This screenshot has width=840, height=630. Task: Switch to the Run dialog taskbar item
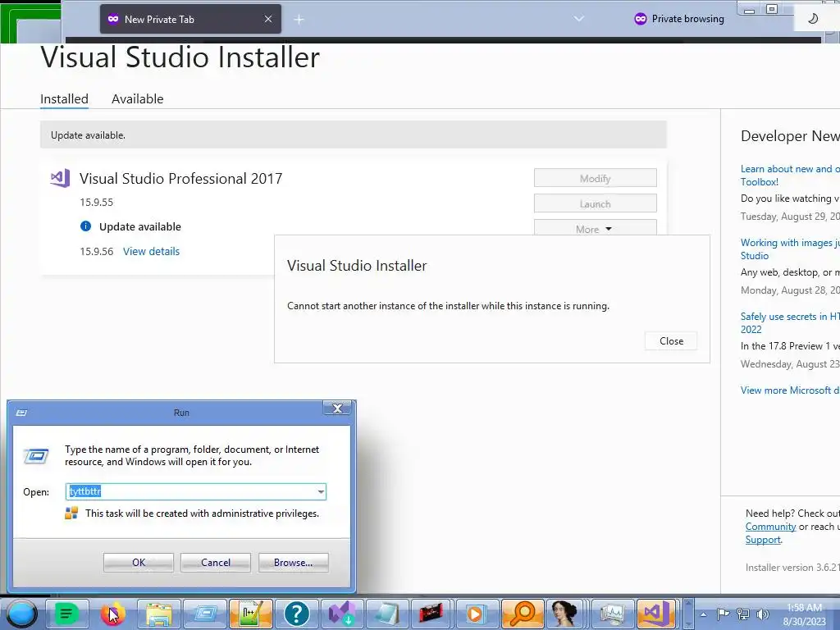point(204,614)
